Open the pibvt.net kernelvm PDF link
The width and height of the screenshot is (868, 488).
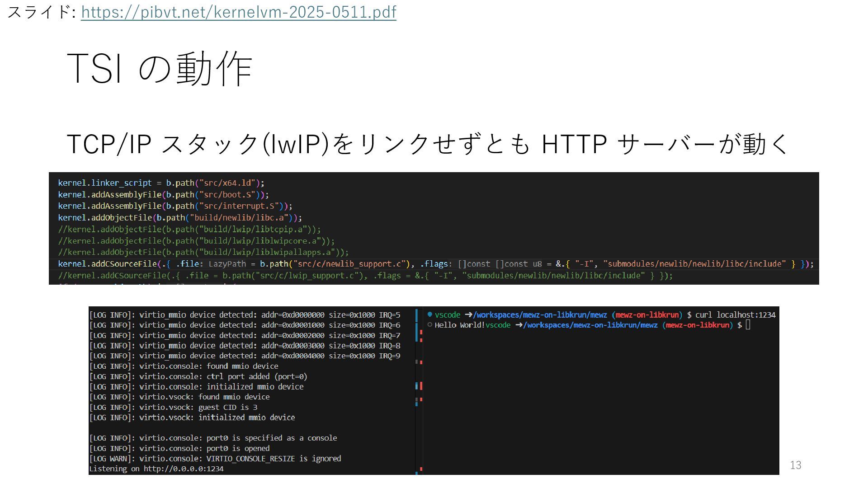pos(238,12)
